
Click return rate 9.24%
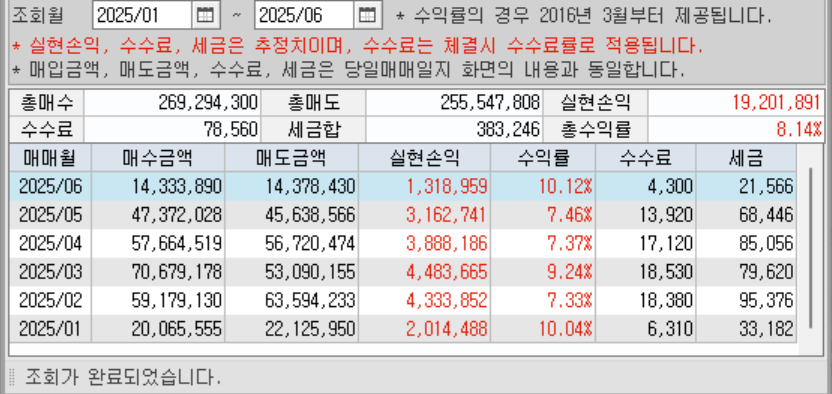click(570, 272)
